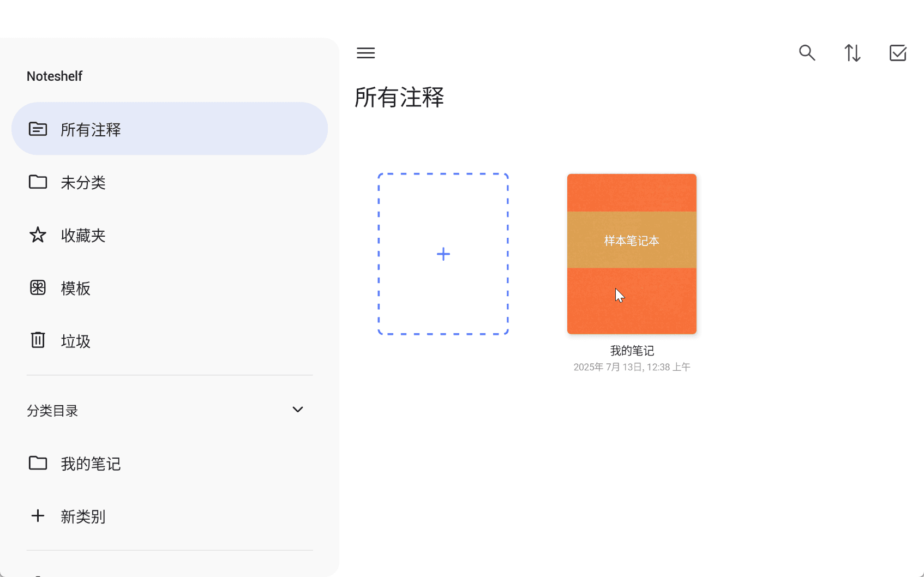Open the 我的笔记 category folder
The width and height of the screenshot is (924, 577).
pos(91,464)
